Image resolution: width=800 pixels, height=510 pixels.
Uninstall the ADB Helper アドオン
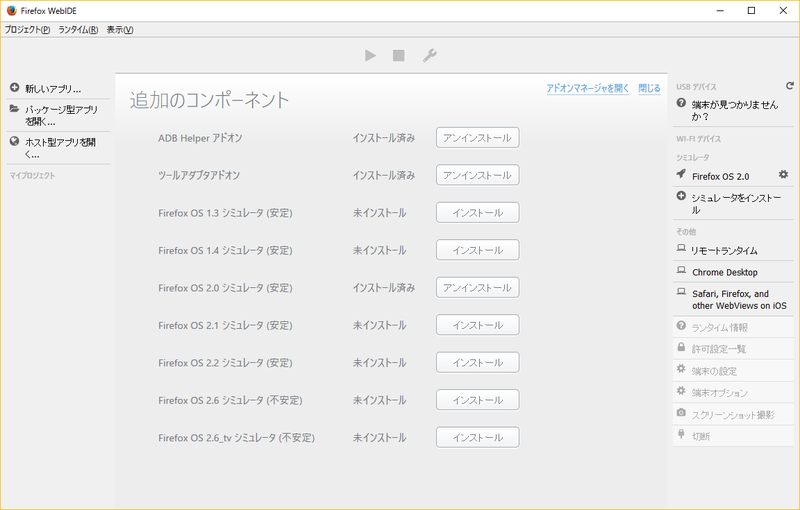[x=478, y=138]
